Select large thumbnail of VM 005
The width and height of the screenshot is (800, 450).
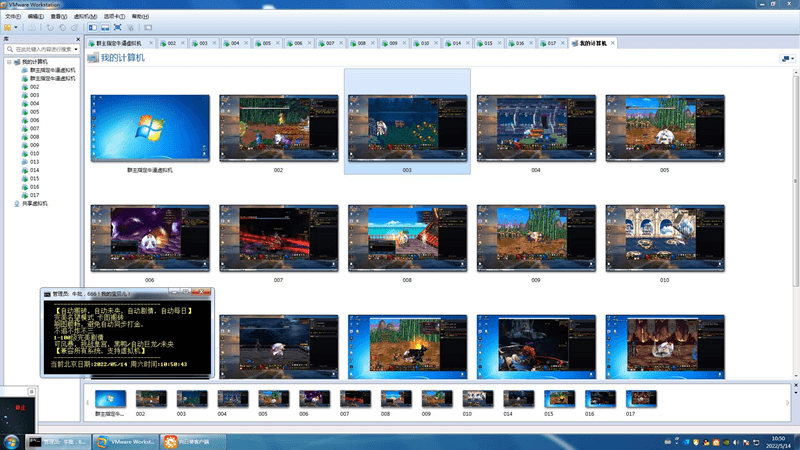pos(665,128)
